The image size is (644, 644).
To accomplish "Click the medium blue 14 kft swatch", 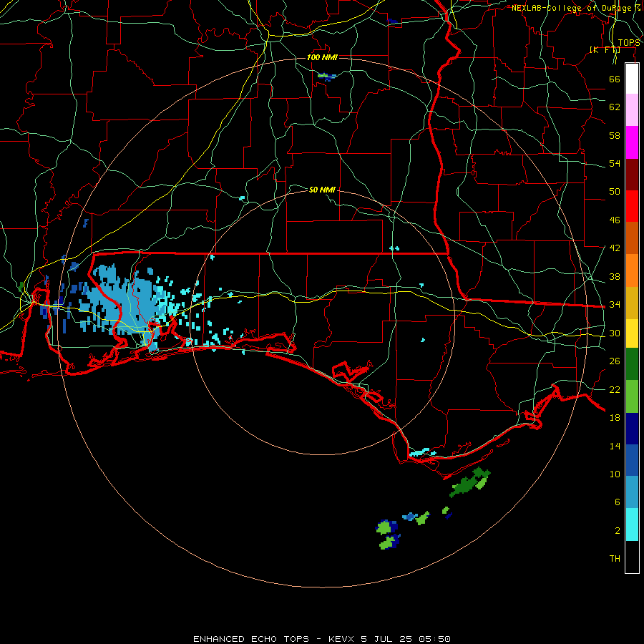I will 632,460.
